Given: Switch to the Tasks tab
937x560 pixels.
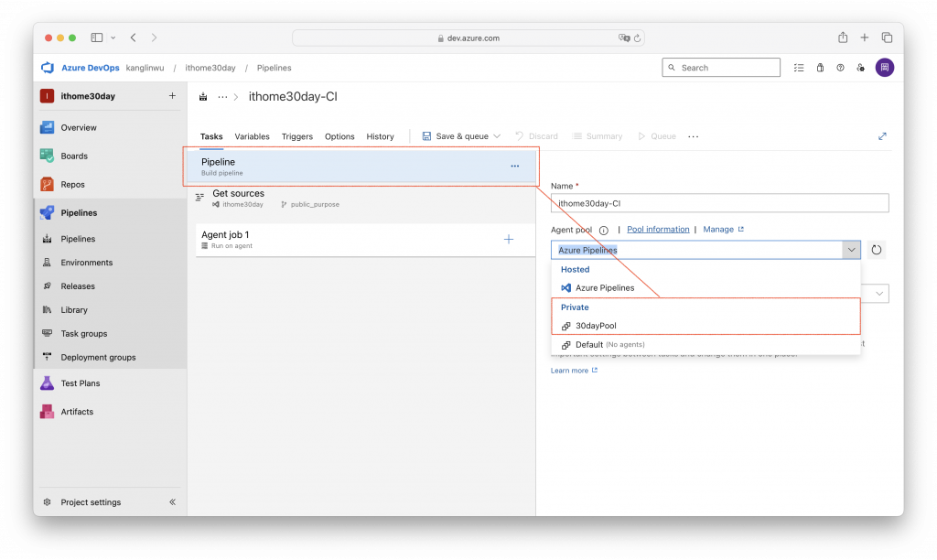Looking at the screenshot, I should coord(211,136).
